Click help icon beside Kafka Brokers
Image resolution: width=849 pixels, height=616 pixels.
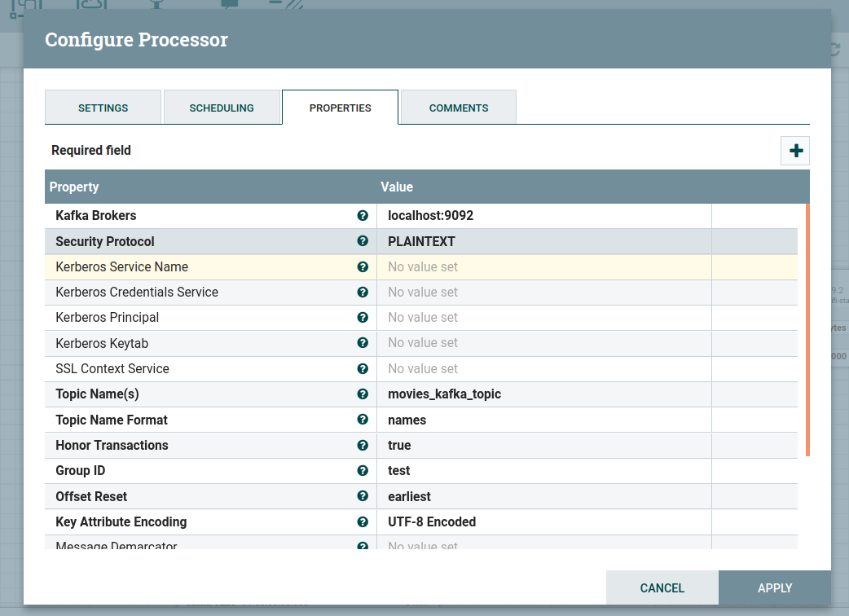pyautogui.click(x=363, y=216)
